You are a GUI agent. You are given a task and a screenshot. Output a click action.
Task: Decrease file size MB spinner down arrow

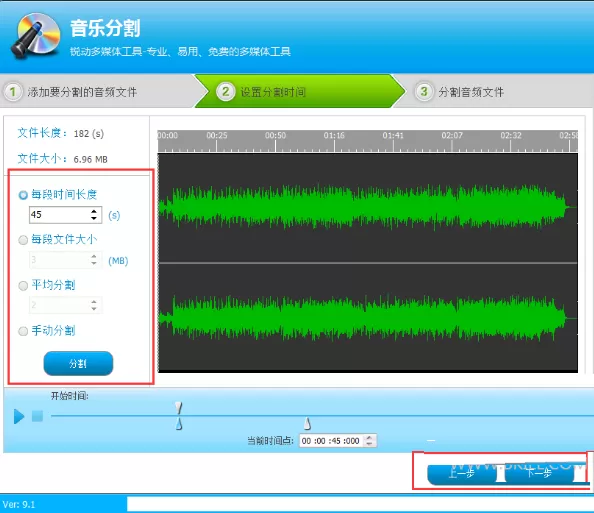(94, 263)
